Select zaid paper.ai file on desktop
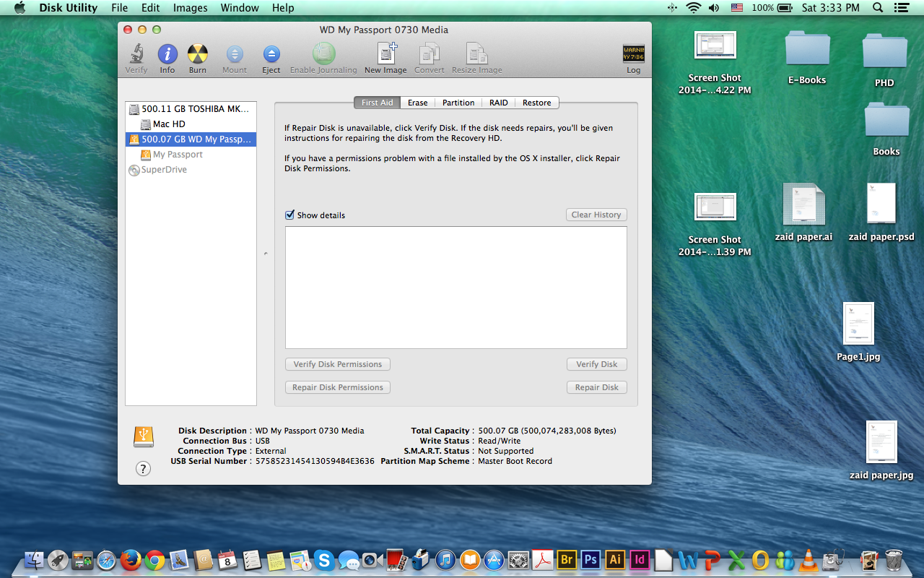The width and height of the screenshot is (924, 578). click(x=803, y=212)
